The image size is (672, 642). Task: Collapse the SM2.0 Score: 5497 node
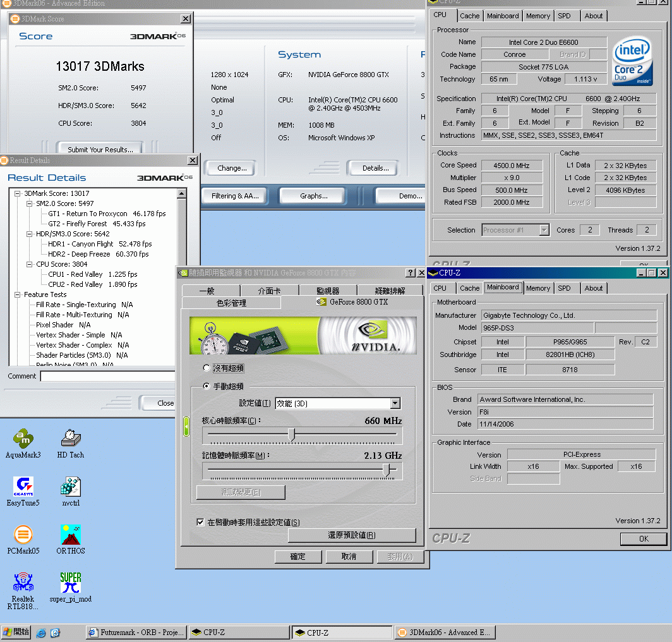(x=30, y=203)
